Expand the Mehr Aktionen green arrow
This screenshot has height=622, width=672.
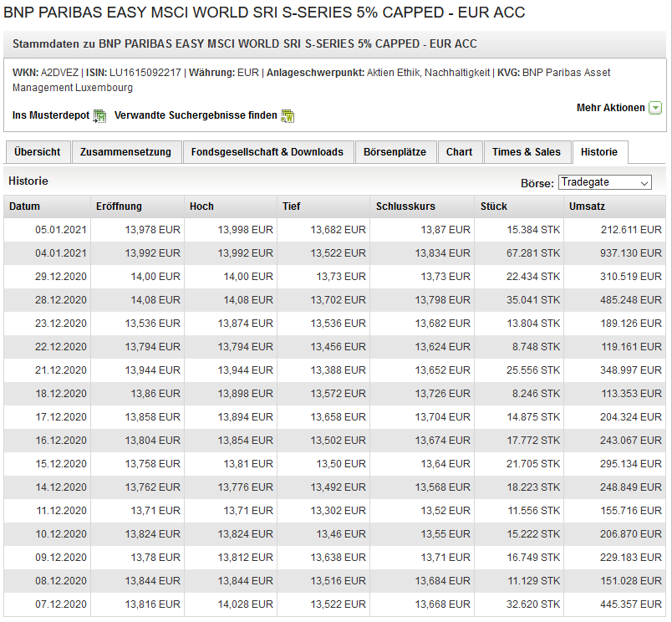[655, 108]
